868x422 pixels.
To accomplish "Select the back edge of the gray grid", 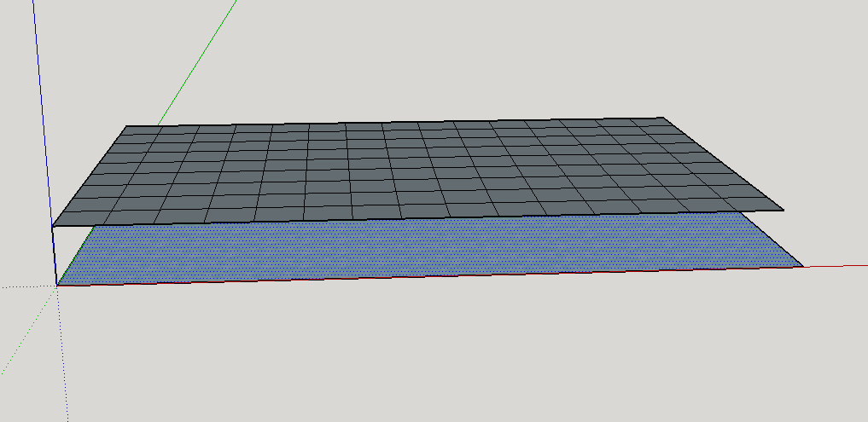I will (393, 123).
